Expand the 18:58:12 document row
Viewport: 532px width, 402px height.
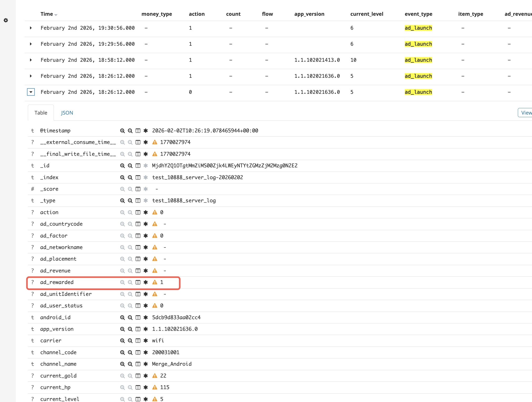coord(31,60)
